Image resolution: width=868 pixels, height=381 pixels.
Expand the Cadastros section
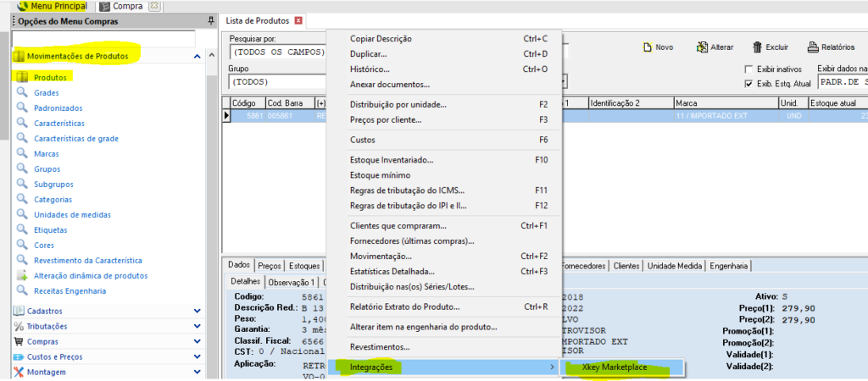[198, 311]
